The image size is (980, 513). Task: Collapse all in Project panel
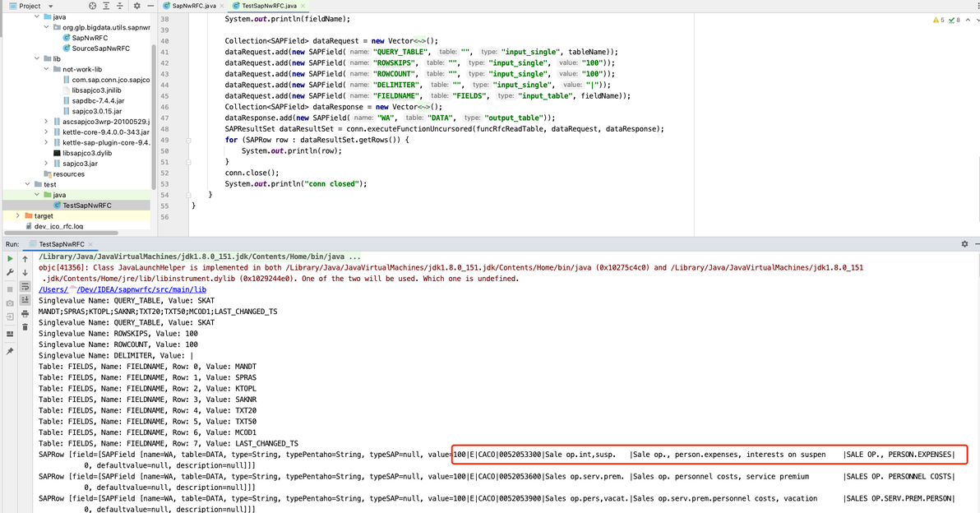coord(119,6)
